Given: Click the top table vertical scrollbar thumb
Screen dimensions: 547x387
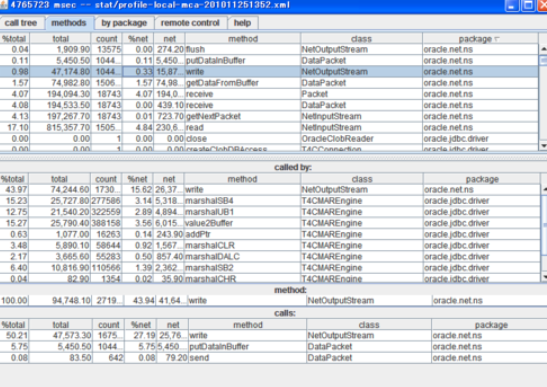Looking at the screenshot, I should click(x=544, y=61).
